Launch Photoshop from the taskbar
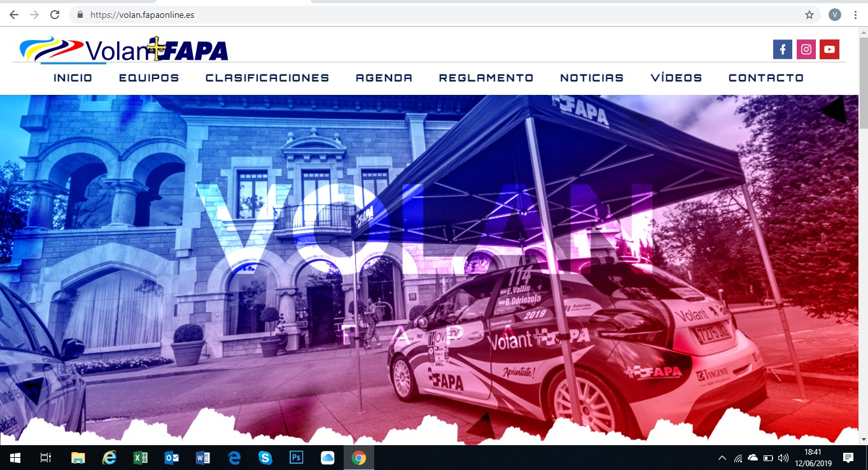The height and width of the screenshot is (470, 868). pyautogui.click(x=297, y=457)
